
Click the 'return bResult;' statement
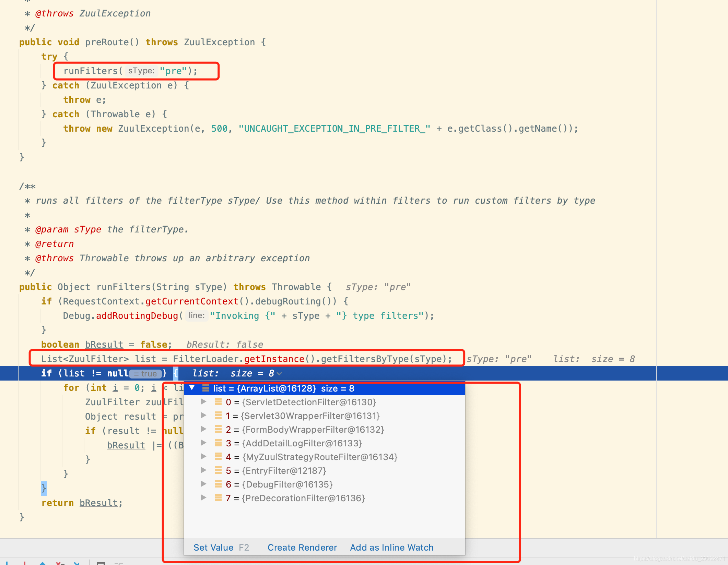click(82, 503)
